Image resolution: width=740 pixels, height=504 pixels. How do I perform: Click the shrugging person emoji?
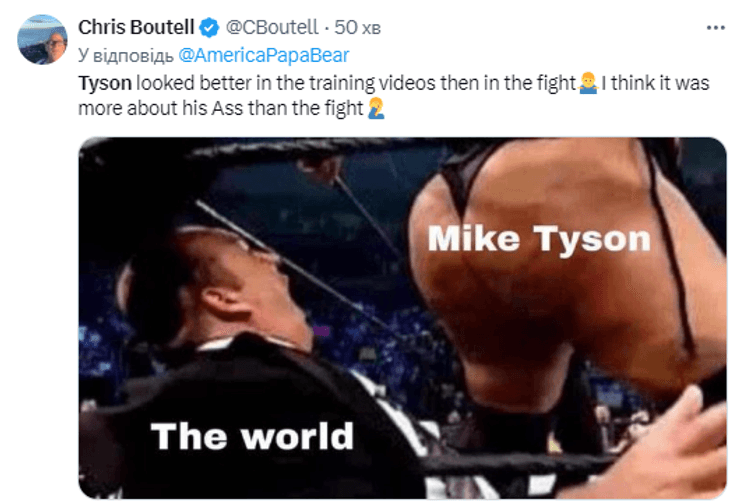point(588,83)
